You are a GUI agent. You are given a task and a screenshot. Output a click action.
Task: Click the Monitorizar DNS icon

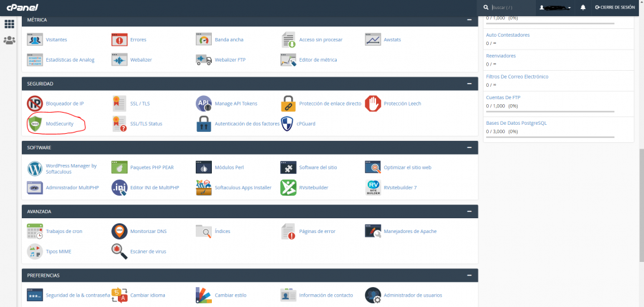pos(120,231)
